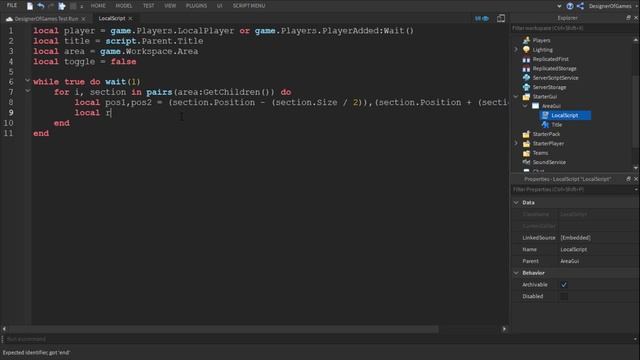
Task: Collapse the StarterGui node in Explorer
Action: 516,96
